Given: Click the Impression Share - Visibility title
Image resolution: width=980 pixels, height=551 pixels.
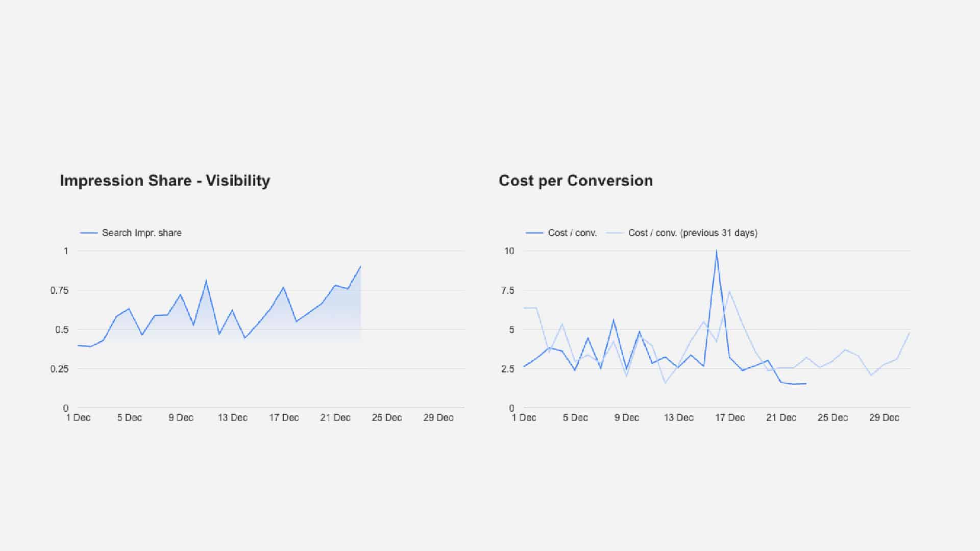Looking at the screenshot, I should tap(165, 181).
